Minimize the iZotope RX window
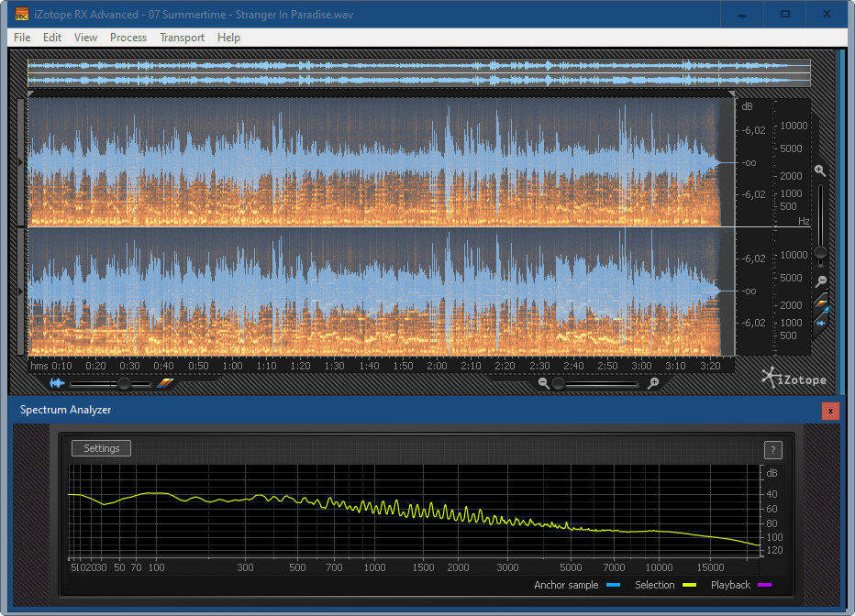Image resolution: width=855 pixels, height=616 pixels. [x=741, y=14]
